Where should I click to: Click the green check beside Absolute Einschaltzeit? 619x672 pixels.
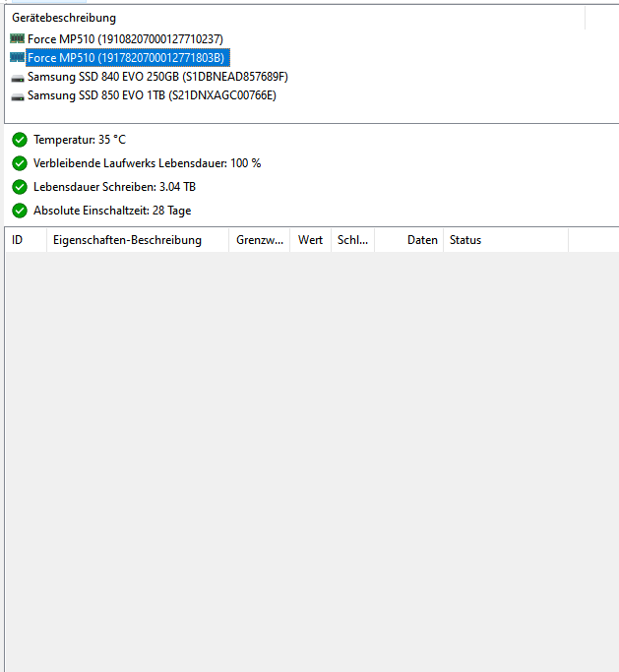point(20,211)
